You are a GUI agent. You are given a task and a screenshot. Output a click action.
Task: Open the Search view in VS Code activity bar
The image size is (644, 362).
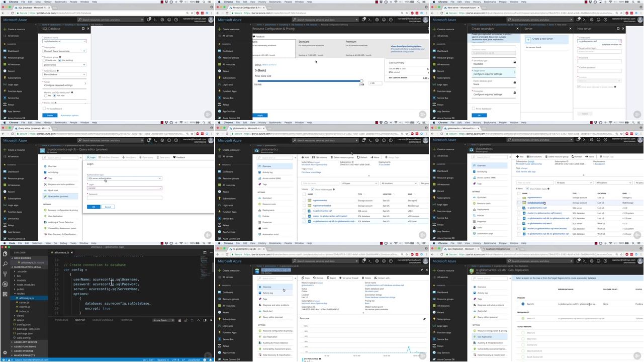[x=5, y=264]
